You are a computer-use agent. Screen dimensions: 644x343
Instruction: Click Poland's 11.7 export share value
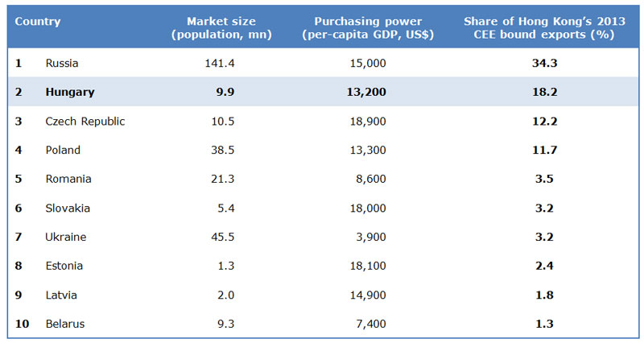click(545, 150)
